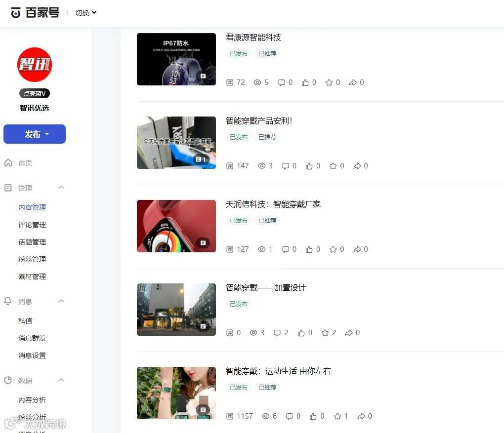Open the 切换 account switch dropdown
504x433 pixels.
click(x=86, y=13)
